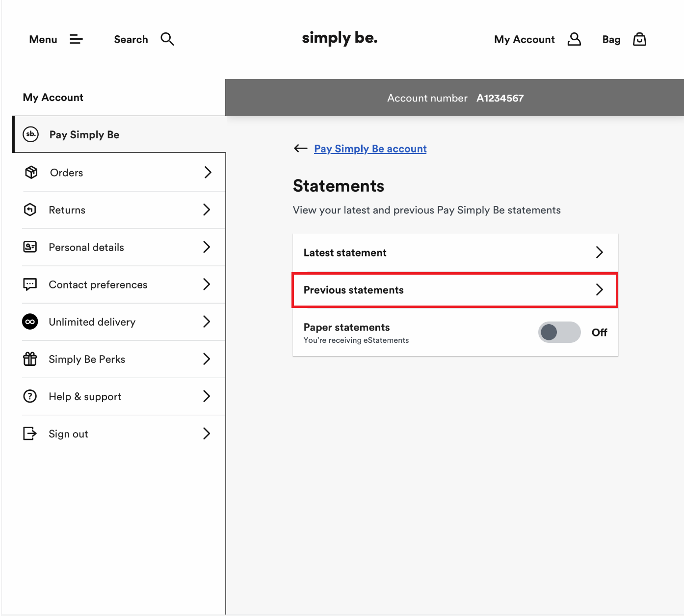The width and height of the screenshot is (684, 616).
Task: Click the Menu label in header
Action: [43, 39]
